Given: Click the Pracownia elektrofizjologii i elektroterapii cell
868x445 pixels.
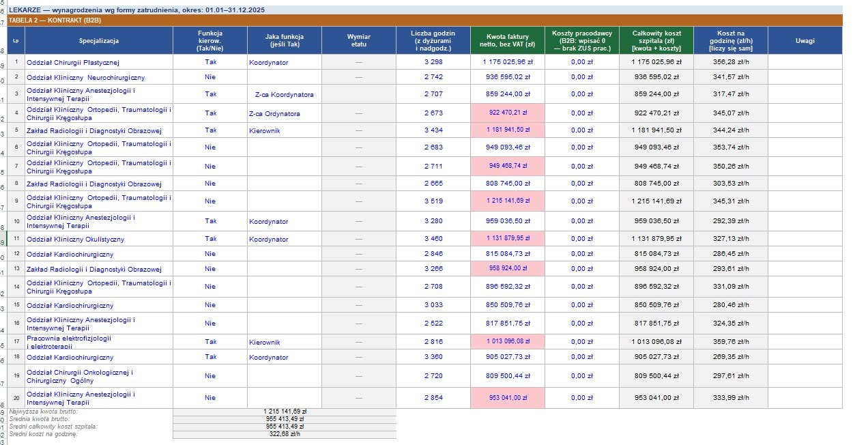Looking at the screenshot, I should point(99,342).
